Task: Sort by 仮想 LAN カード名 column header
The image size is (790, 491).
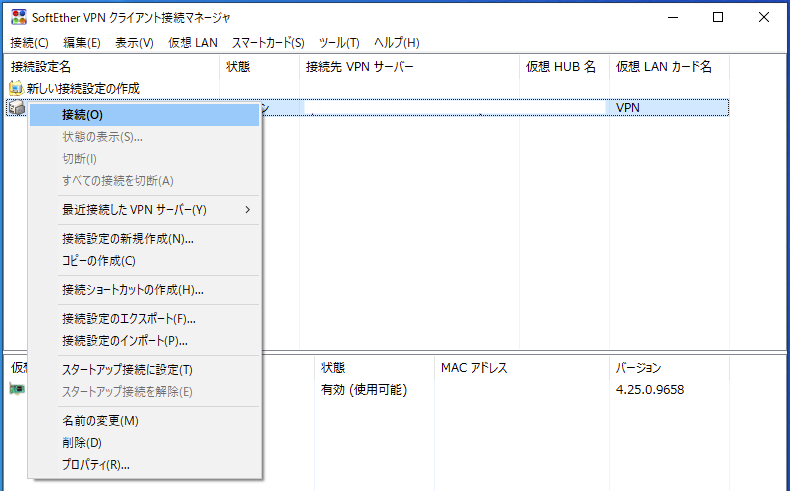Action: point(669,67)
